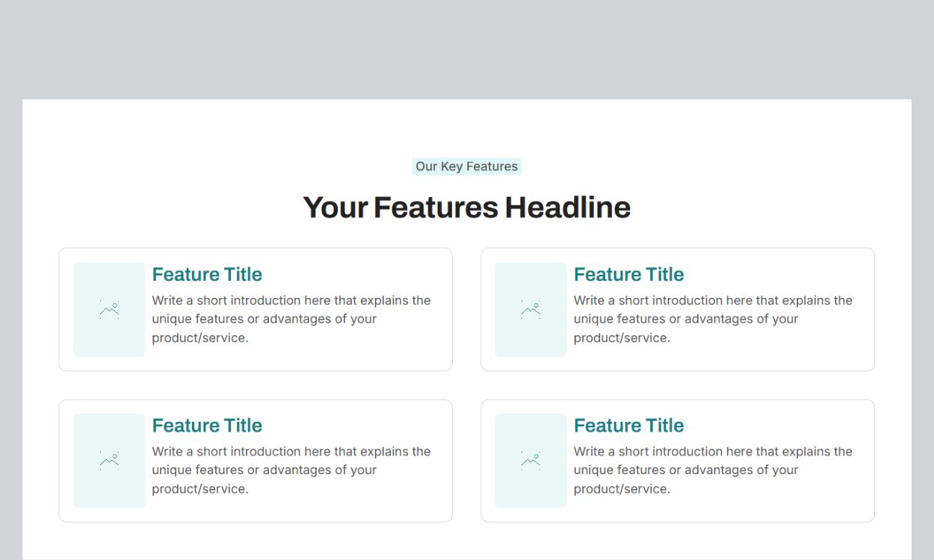The image size is (934, 560).
Task: Select "Feature Title" in the top-right card
Action: coord(628,275)
